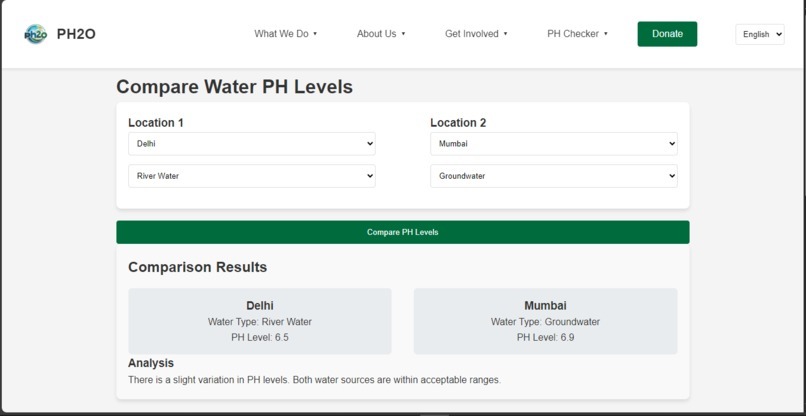The height and width of the screenshot is (416, 806).
Task: Click the 'slight variation in PH levels' sentence
Action: pyautogui.click(x=314, y=381)
